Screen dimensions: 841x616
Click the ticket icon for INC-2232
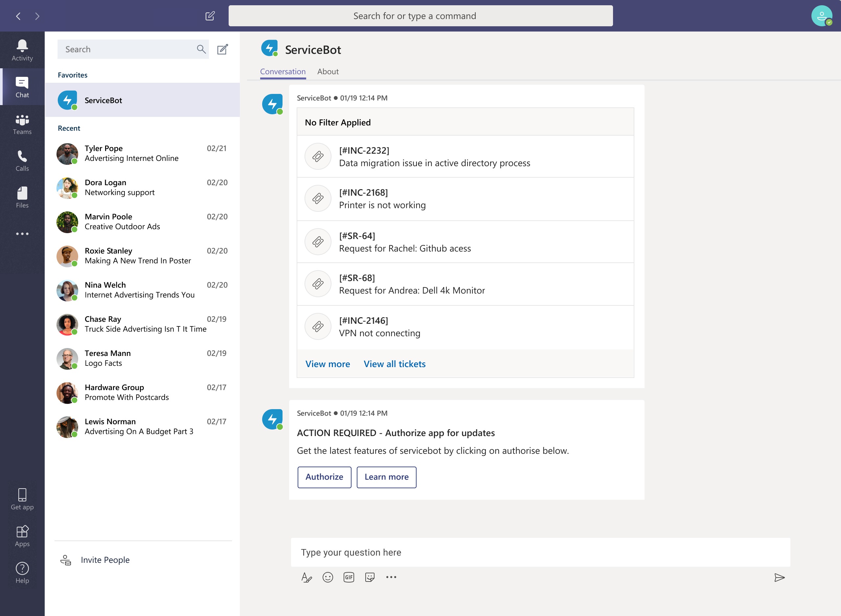point(318,156)
